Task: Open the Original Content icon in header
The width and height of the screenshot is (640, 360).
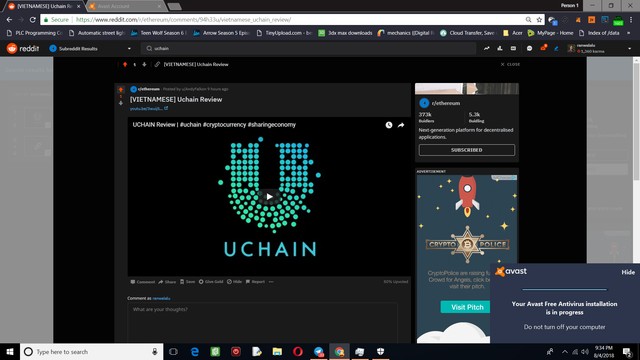Action: pyautogui.click(x=513, y=49)
